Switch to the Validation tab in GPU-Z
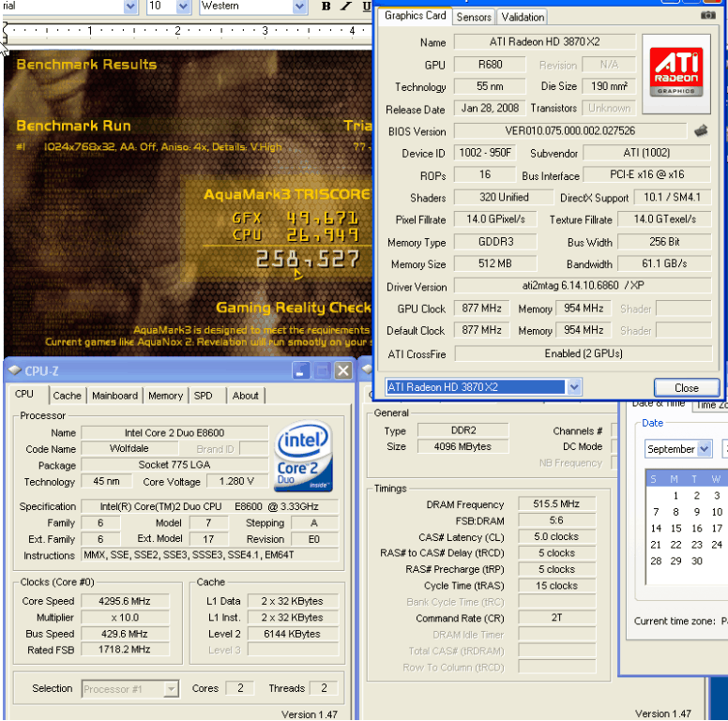Viewport: 728px width, 721px height. (523, 17)
